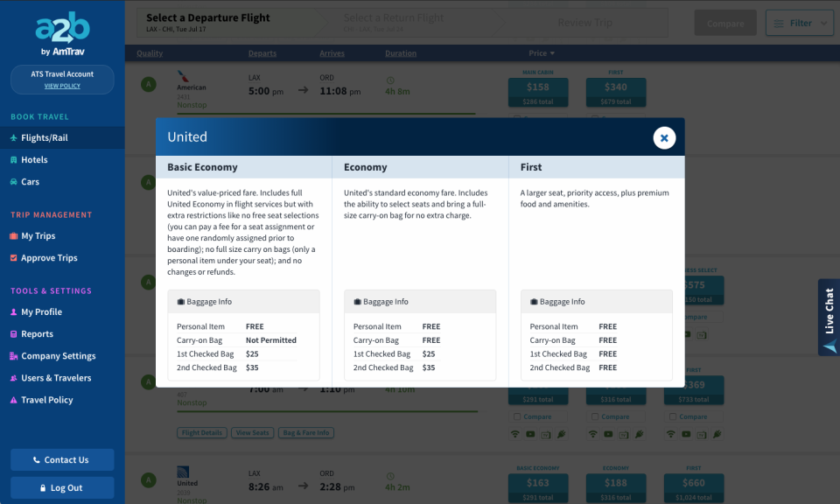Open the Filter dropdown
Viewport: 840px width, 504px height.
[800, 23]
